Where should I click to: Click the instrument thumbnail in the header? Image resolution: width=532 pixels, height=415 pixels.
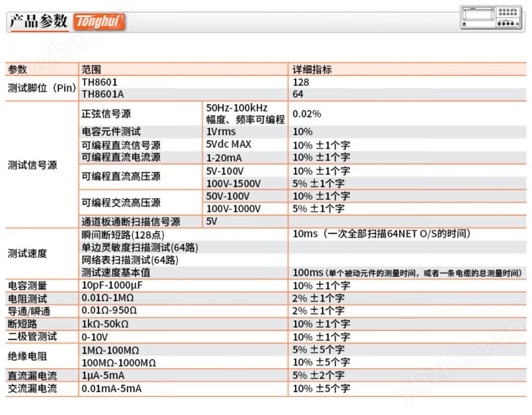point(491,17)
